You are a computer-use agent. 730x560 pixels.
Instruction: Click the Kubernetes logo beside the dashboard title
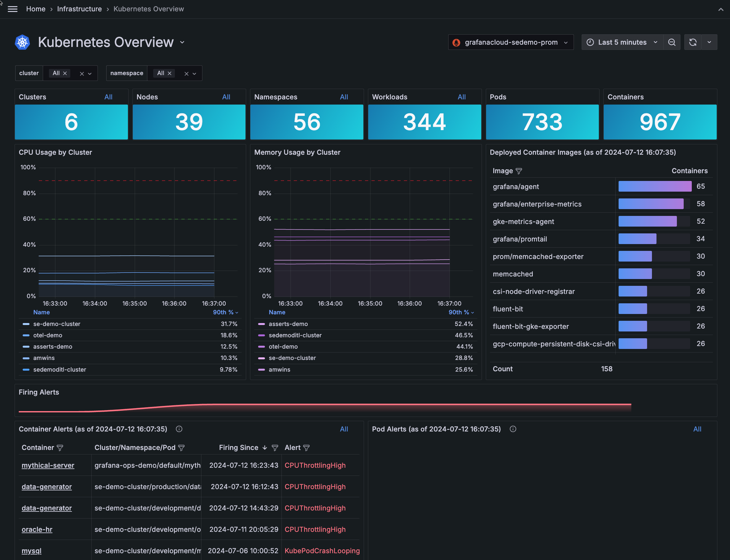point(22,42)
